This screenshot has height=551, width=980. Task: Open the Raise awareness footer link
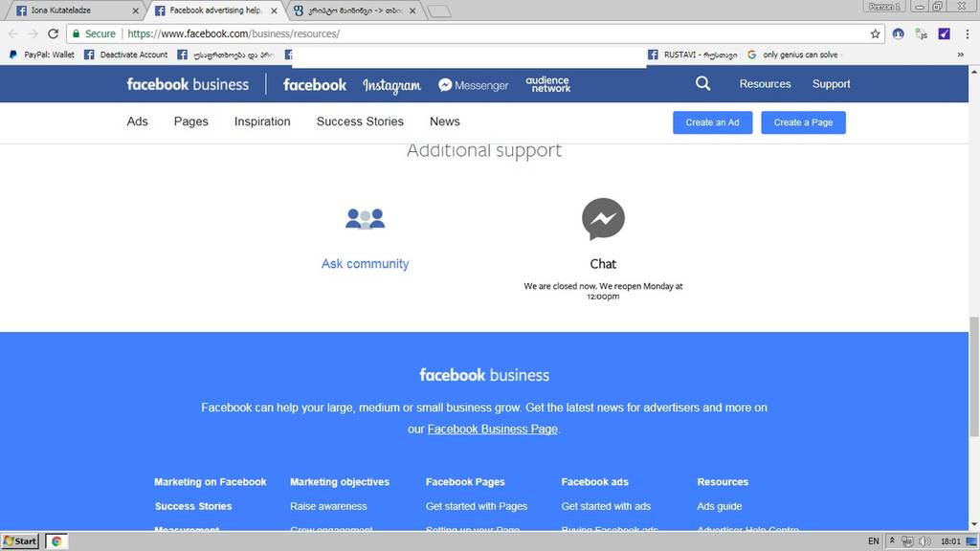pyautogui.click(x=328, y=506)
